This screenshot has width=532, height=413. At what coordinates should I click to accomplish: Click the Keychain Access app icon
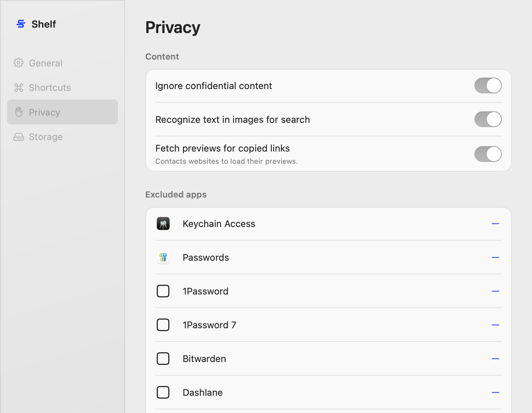tap(163, 223)
